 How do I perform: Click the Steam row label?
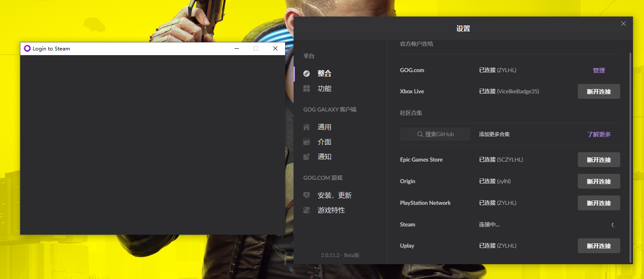(408, 225)
